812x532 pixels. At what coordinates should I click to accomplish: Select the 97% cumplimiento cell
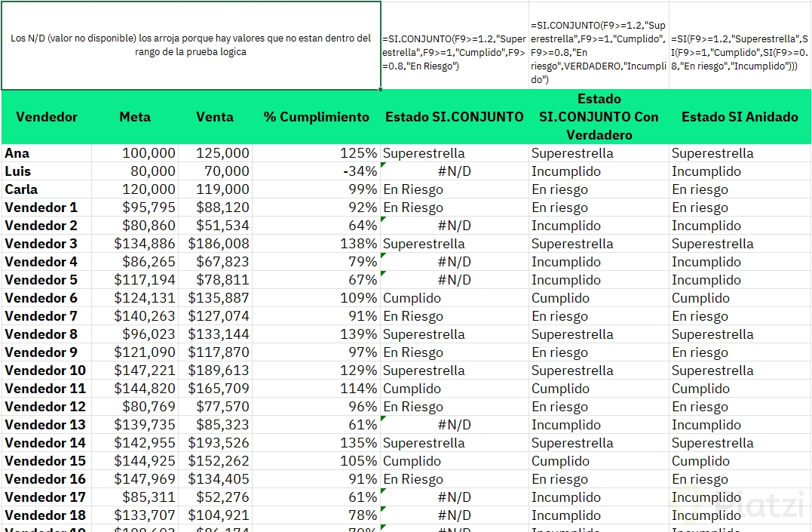tap(317, 352)
